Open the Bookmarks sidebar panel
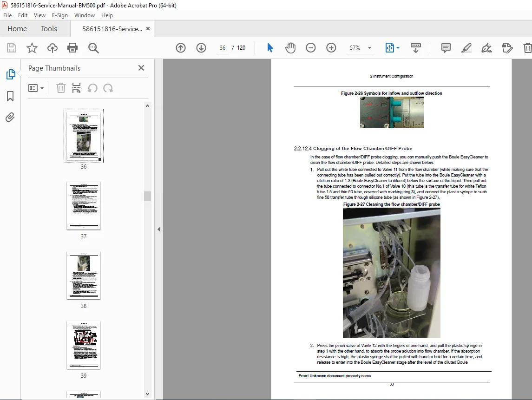 tap(10, 96)
